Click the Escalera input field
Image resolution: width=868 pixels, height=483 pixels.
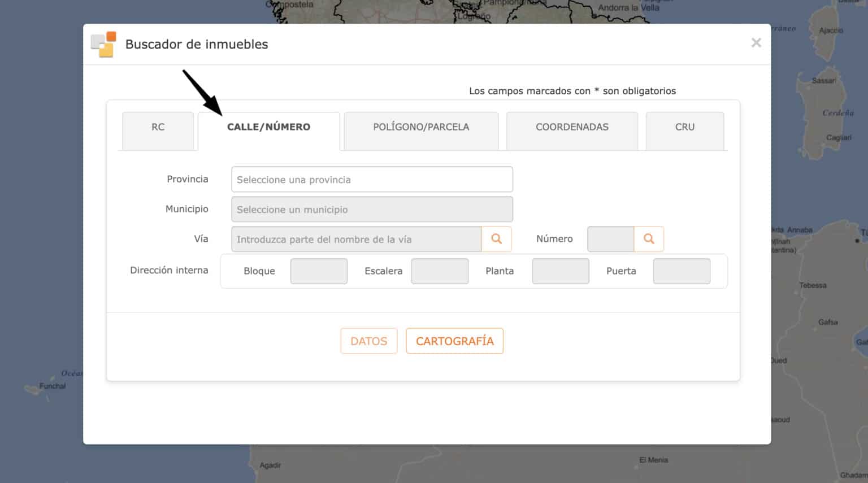pos(440,271)
